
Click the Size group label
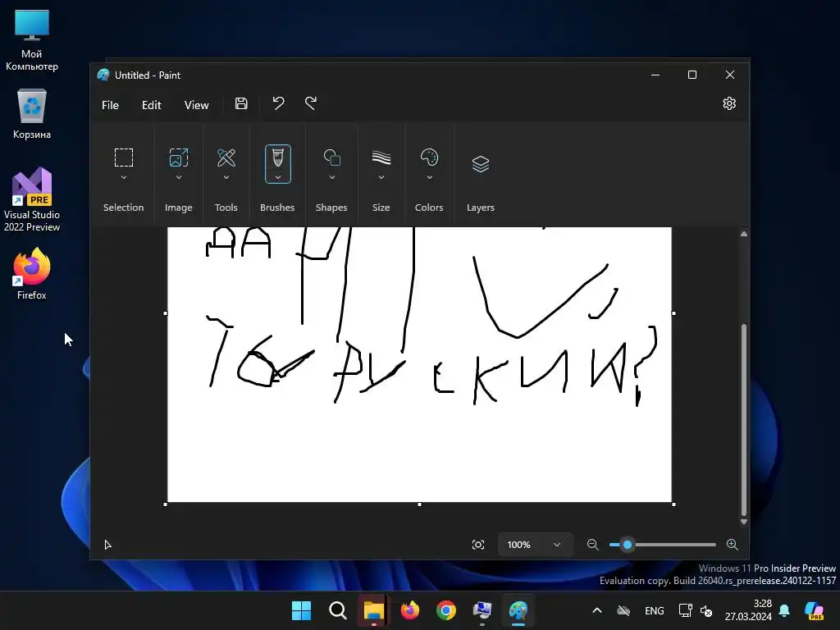pyautogui.click(x=381, y=208)
